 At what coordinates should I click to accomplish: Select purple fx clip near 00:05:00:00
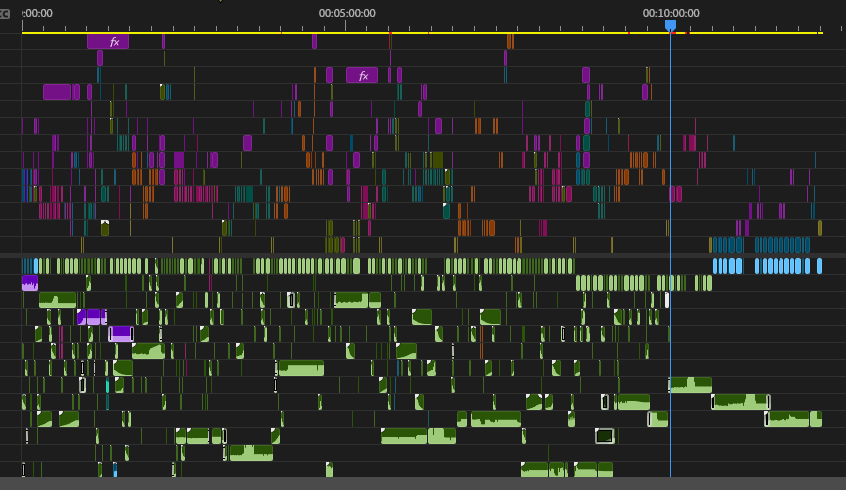click(362, 76)
